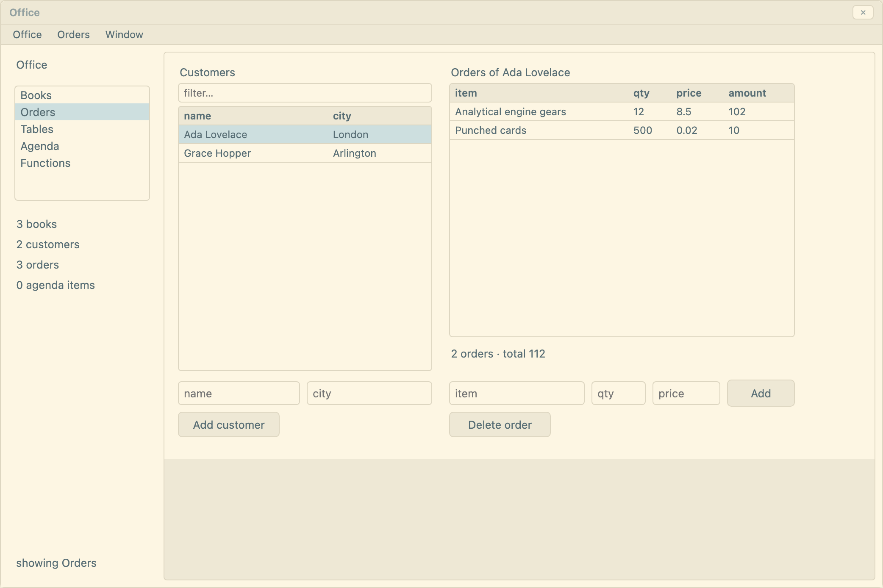883x588 pixels.
Task: Select Functions in the sidebar list
Action: pos(82,163)
